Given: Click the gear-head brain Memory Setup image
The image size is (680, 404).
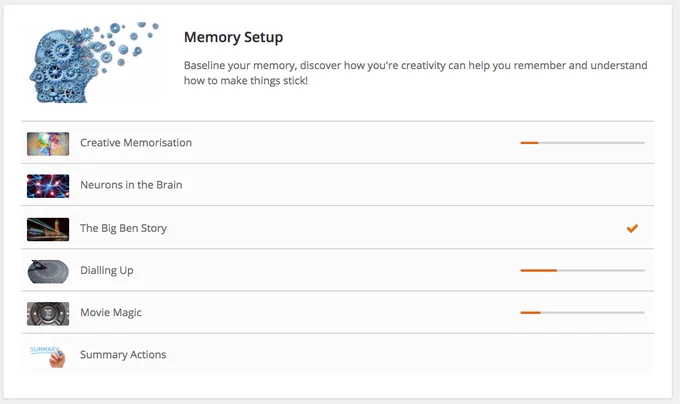Looking at the screenshot, I should [x=94, y=62].
